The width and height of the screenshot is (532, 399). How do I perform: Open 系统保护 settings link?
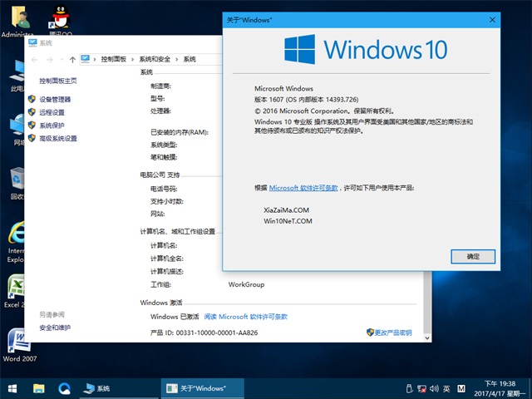(x=52, y=126)
